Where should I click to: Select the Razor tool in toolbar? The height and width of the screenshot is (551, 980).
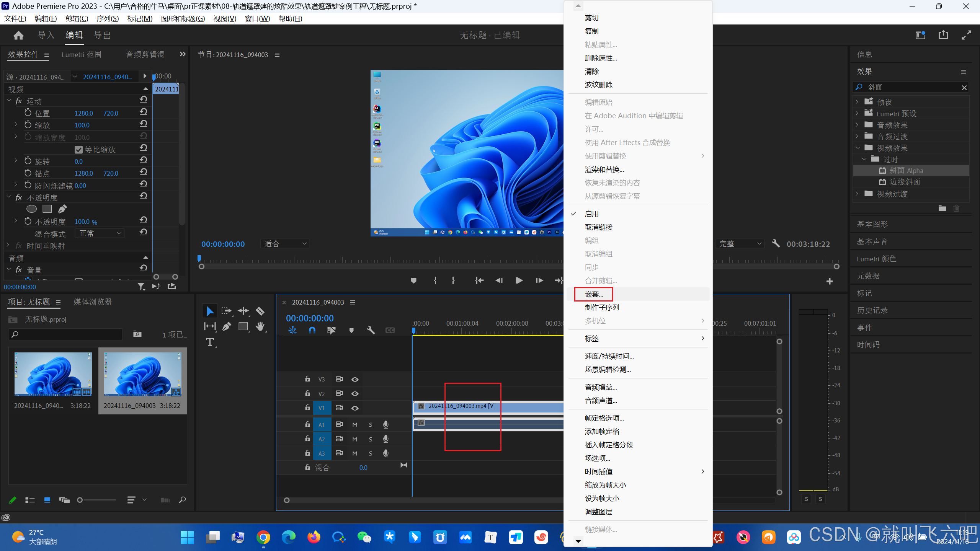click(x=260, y=311)
